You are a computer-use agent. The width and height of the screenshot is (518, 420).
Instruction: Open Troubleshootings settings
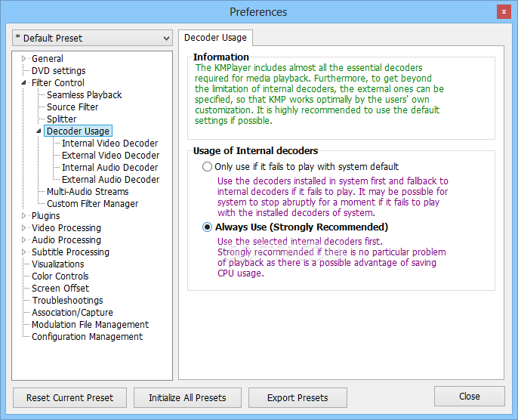[67, 300]
